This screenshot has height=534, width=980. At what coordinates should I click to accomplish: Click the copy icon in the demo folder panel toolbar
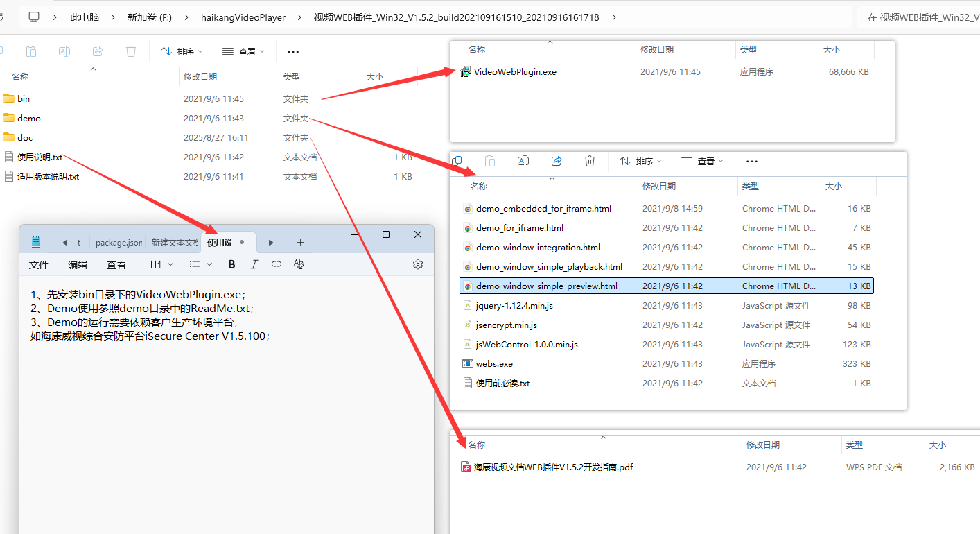[457, 161]
